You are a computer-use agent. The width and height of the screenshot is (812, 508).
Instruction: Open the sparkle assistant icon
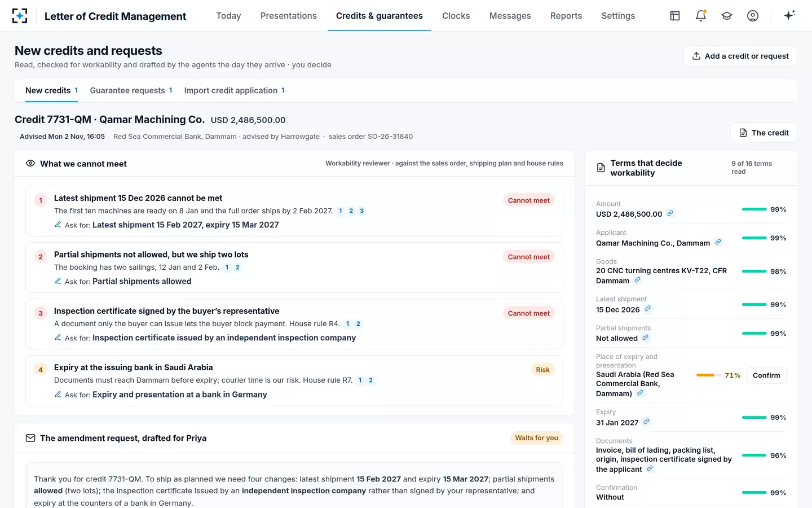click(789, 15)
